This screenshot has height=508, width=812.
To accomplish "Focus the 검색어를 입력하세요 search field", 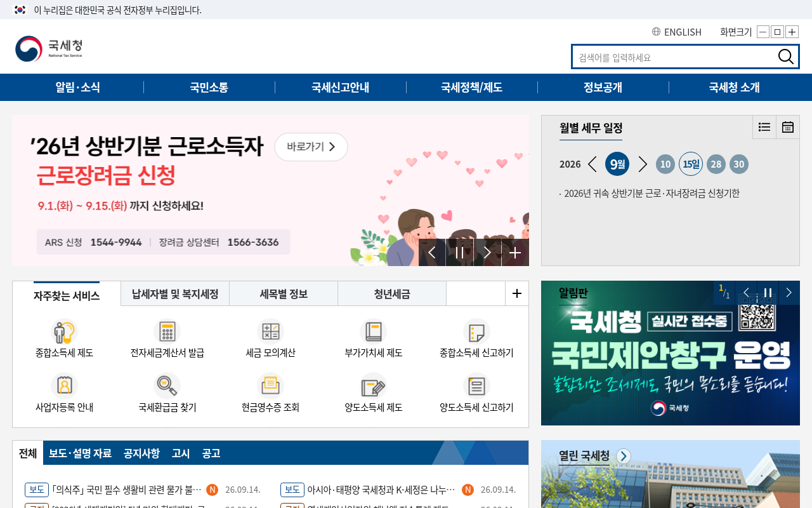I will coord(676,57).
